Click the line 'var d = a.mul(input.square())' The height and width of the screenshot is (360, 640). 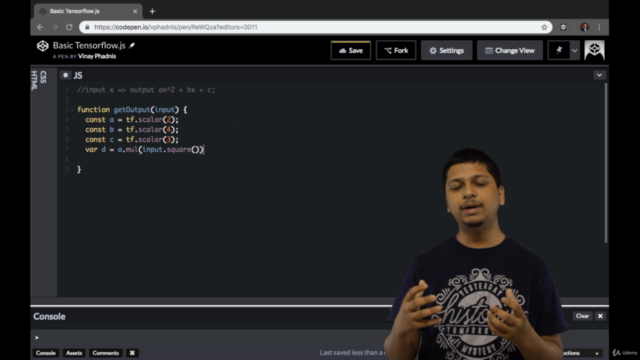pyautogui.click(x=144, y=149)
